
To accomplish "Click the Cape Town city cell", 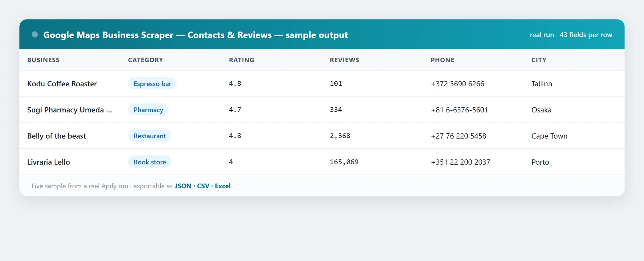I will pyautogui.click(x=550, y=136).
